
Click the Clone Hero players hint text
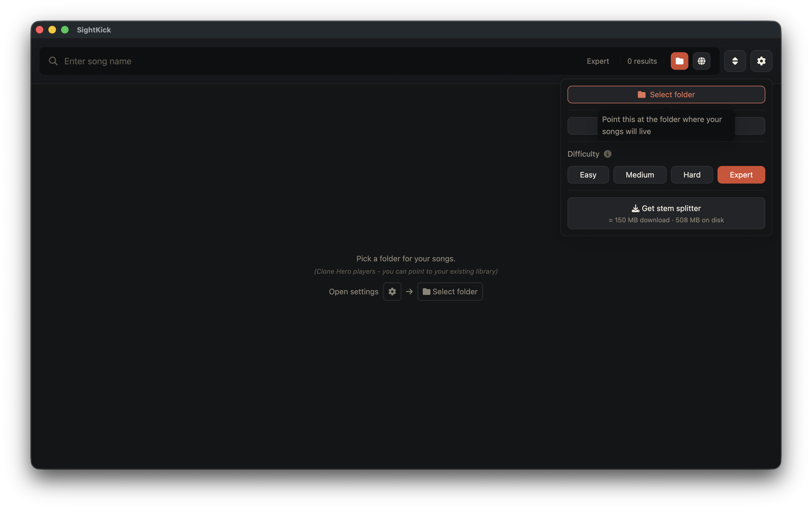[x=406, y=271]
